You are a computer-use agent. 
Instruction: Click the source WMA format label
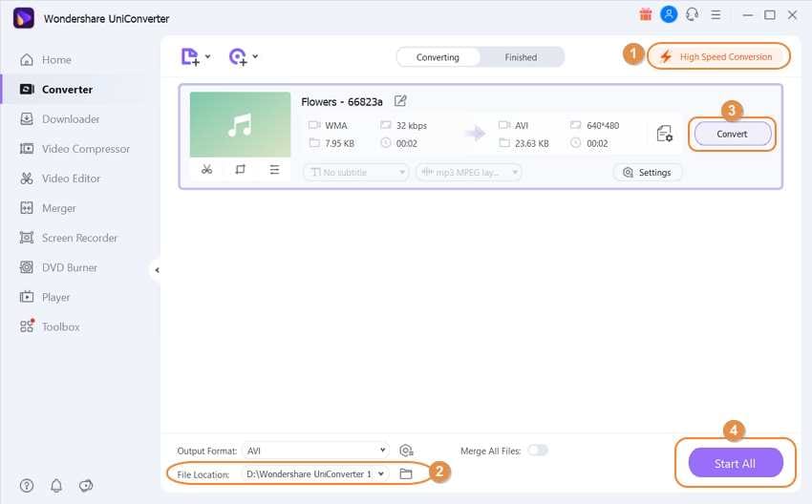coord(335,126)
